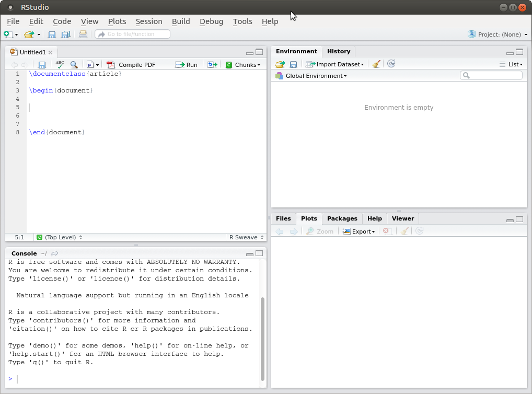Close the Untitled1 tab
Viewport: 532px width, 394px height.
point(50,52)
